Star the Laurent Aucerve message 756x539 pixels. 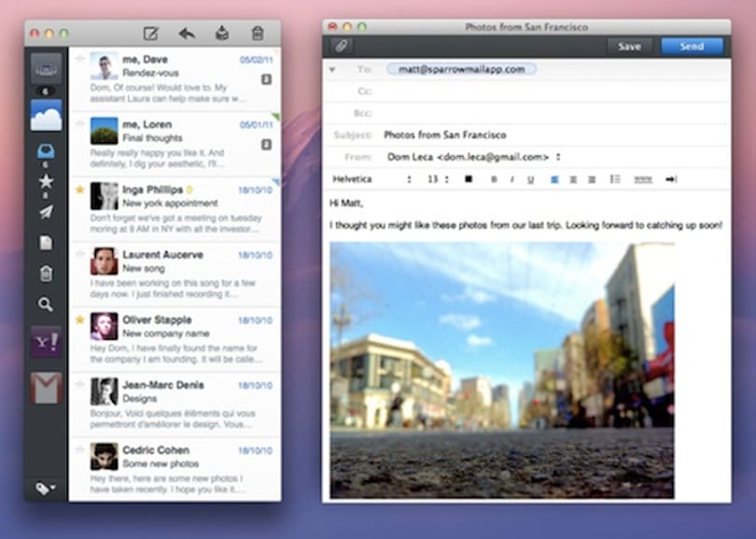[x=80, y=254]
